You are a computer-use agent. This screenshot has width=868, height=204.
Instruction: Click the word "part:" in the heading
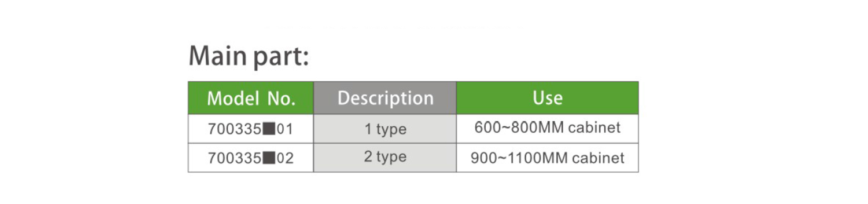click(281, 57)
